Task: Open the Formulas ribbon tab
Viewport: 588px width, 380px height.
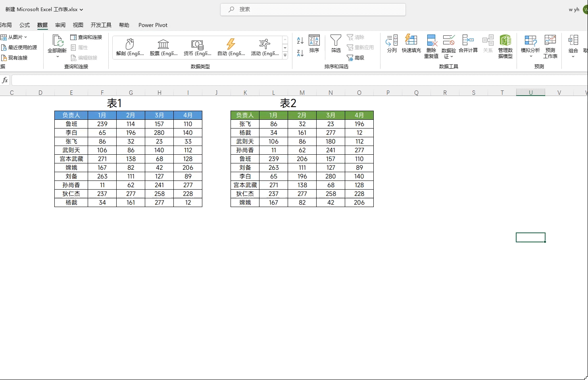Action: [x=25, y=25]
